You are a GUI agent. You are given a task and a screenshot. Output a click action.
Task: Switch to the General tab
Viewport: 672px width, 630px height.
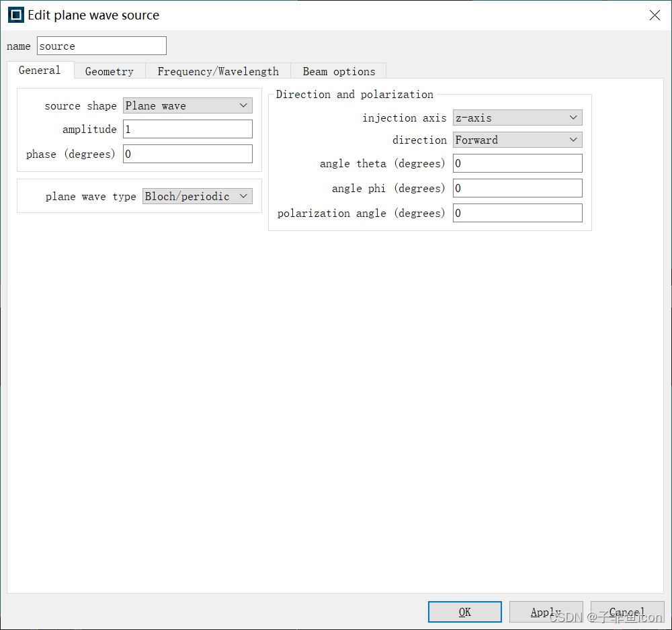pos(40,71)
